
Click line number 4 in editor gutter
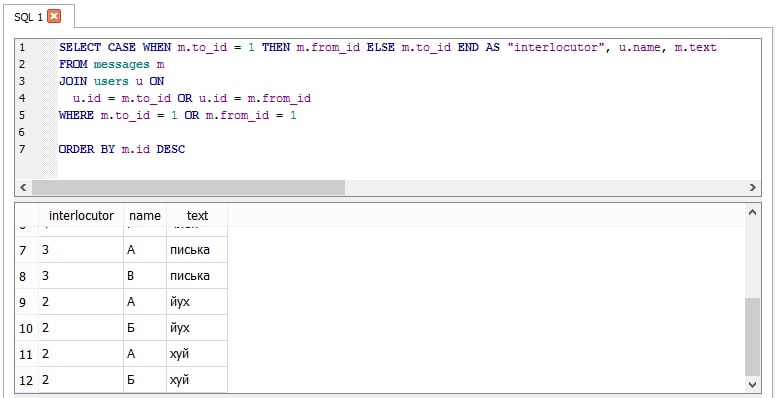(22, 98)
